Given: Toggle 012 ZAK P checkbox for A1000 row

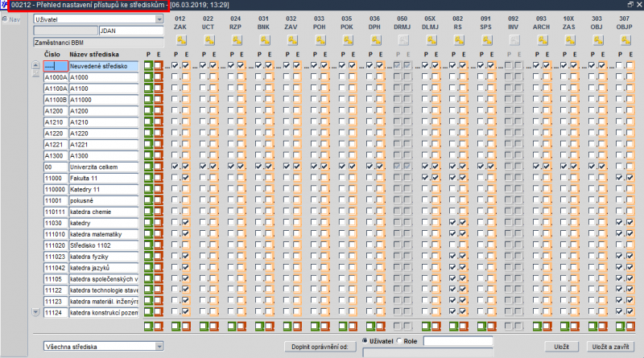Looking at the screenshot, I should point(175,76).
